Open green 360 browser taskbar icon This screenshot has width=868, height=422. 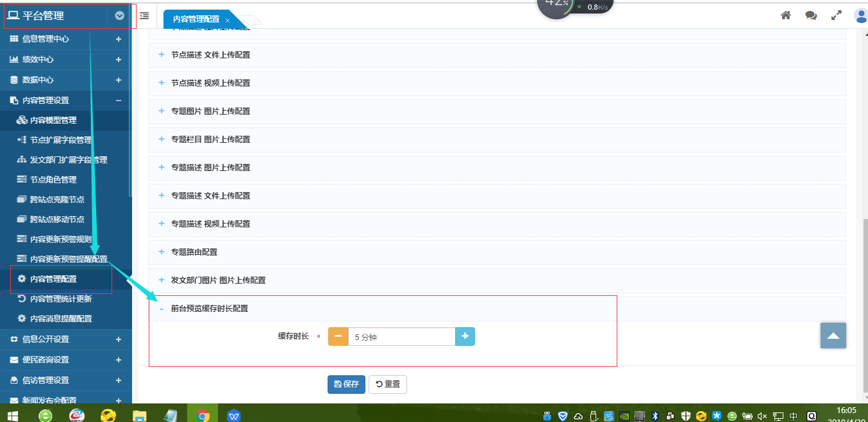(x=46, y=416)
